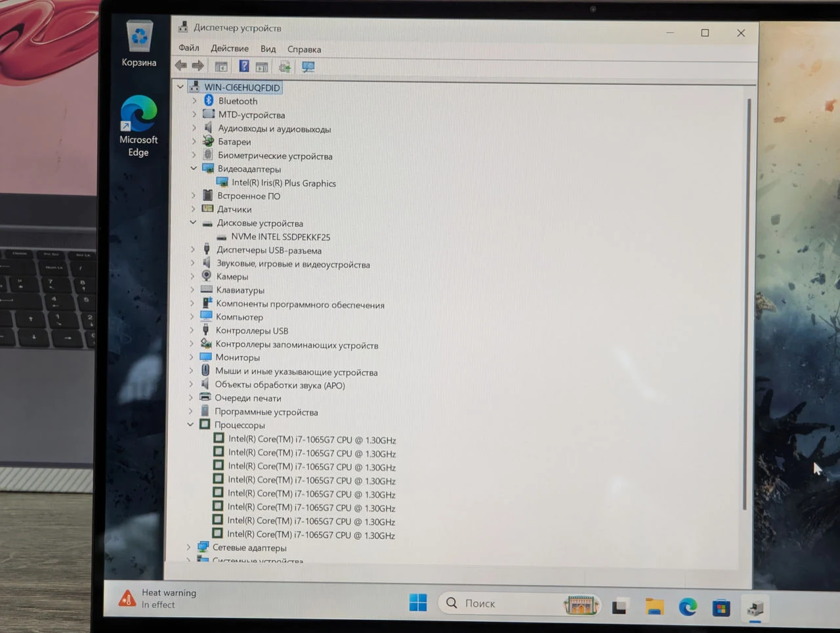Open the Корзина recycle bin desktop icon
The width and height of the screenshot is (840, 633).
(x=139, y=44)
